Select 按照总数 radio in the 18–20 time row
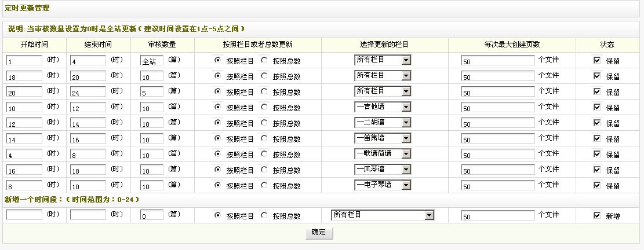 264,76
